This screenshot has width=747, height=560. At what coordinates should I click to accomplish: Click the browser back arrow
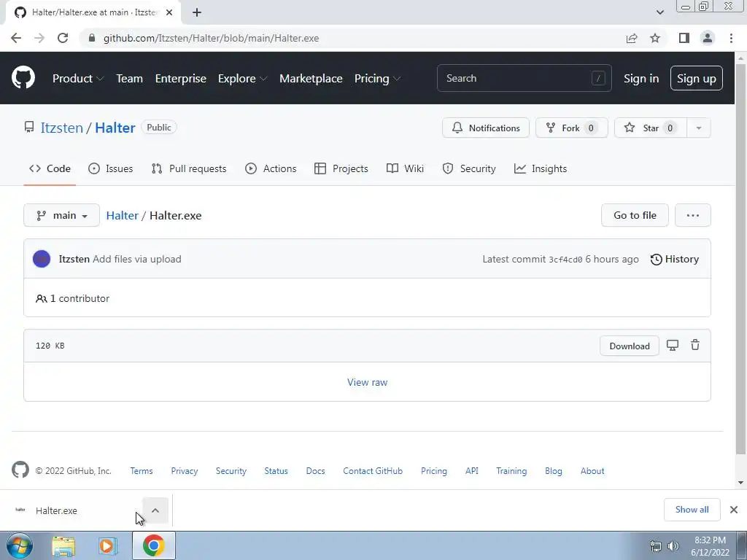16,38
